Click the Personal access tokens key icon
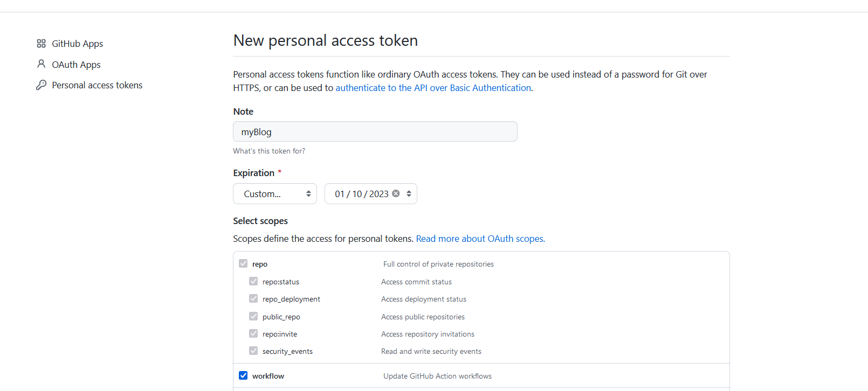This screenshot has height=391, width=868. (x=41, y=85)
